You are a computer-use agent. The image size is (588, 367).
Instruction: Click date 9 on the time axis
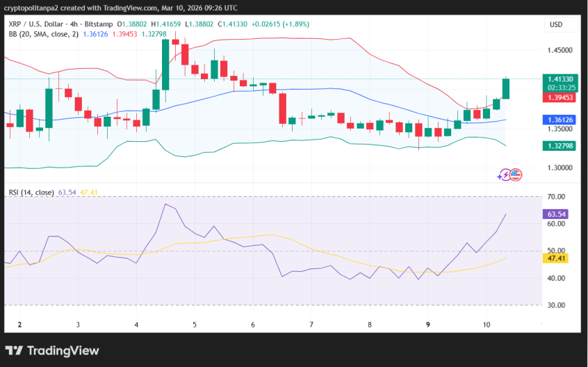coord(428,325)
